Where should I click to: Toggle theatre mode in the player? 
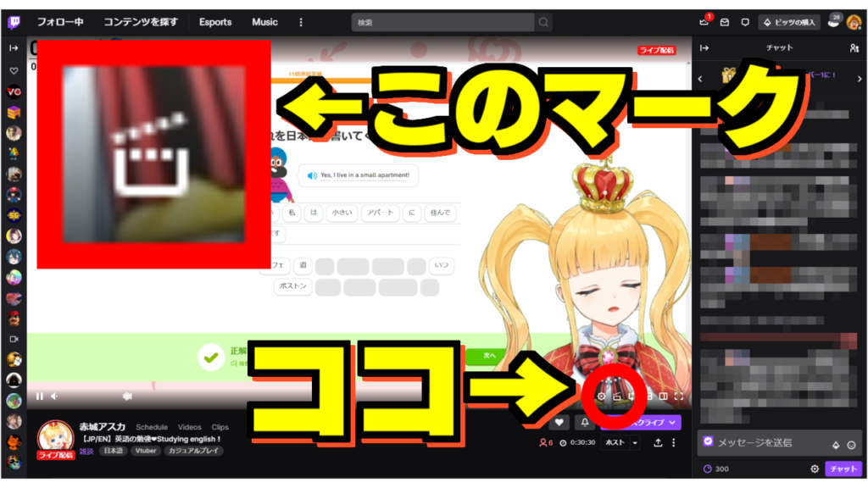point(663,396)
